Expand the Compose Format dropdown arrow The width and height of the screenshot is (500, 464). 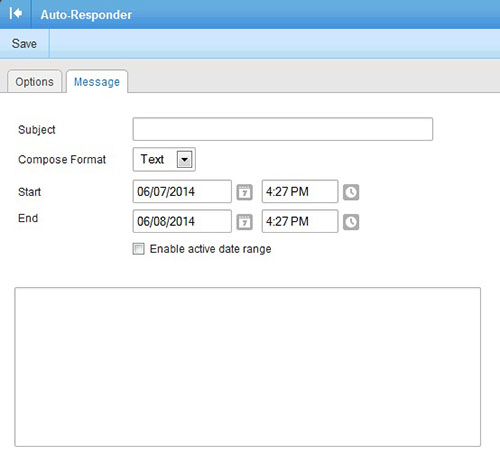click(184, 159)
